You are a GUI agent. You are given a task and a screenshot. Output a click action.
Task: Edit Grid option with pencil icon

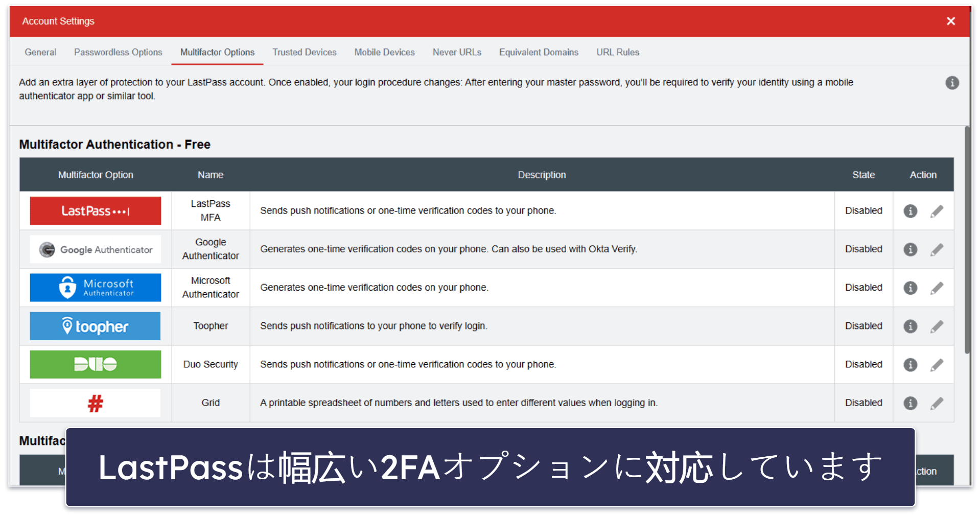pyautogui.click(x=937, y=403)
